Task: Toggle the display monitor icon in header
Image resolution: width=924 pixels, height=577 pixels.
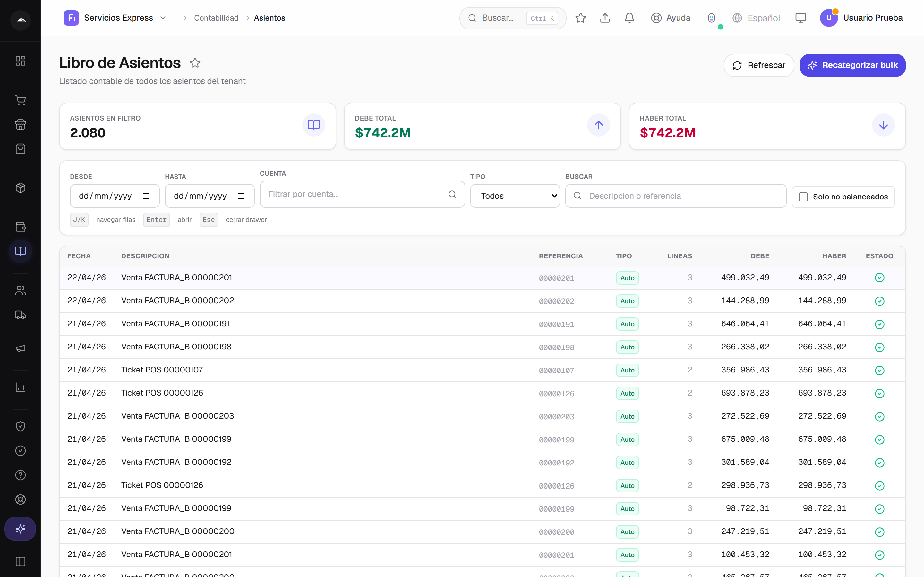Action: pyautogui.click(x=800, y=18)
